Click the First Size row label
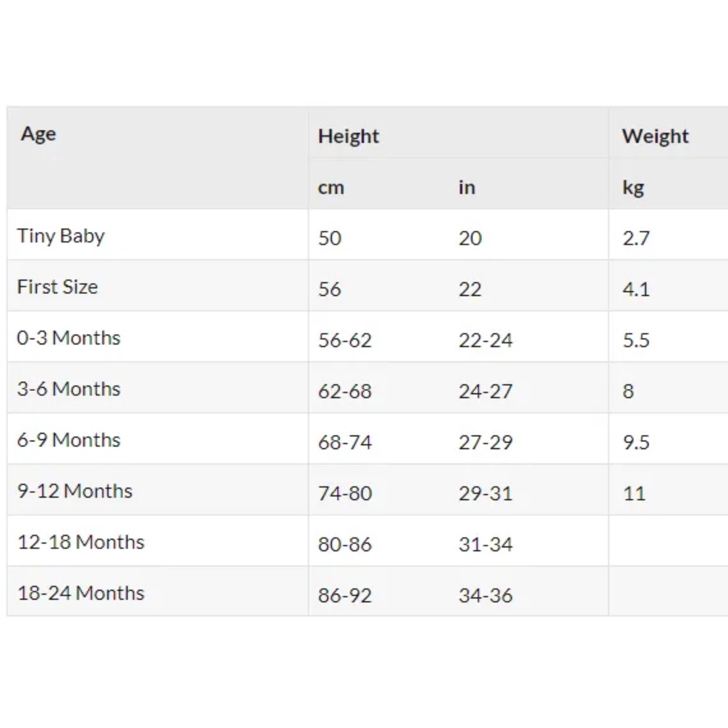The image size is (728, 728). (x=58, y=287)
